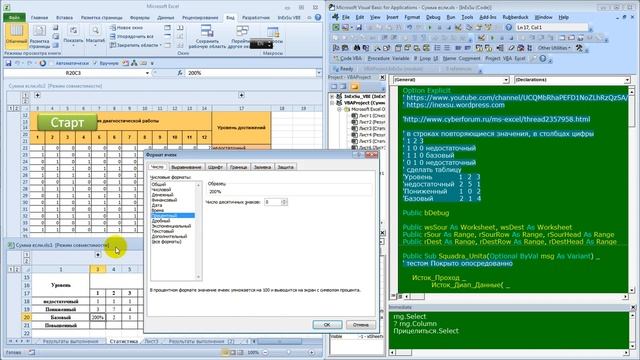
Task: Click the Save icon in VBA toolbar
Action: (359, 27)
